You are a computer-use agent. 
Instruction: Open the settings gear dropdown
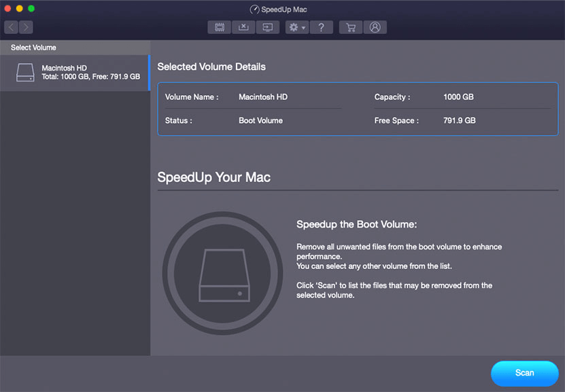[293, 27]
